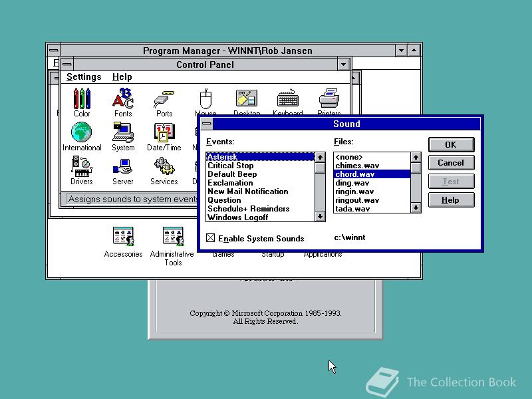Screen dimensions: 532x399
Task: Click the Files list scrollbar thumb
Action: click(416, 168)
